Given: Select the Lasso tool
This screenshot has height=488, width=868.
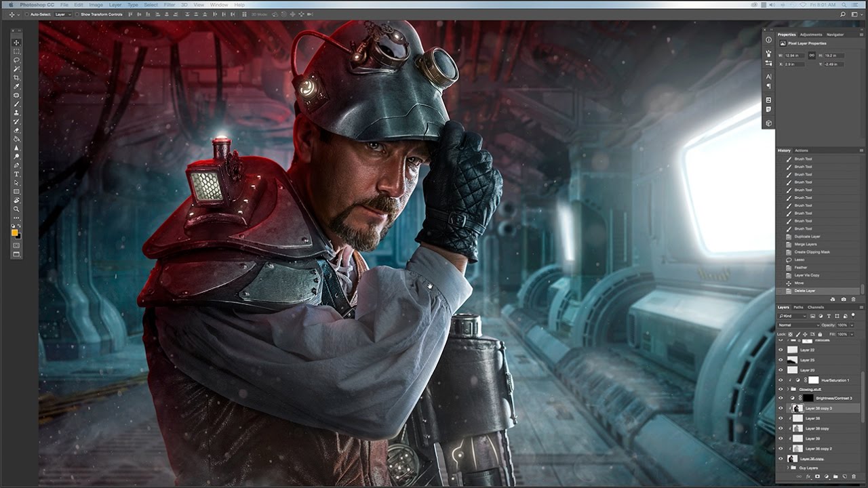Looking at the screenshot, I should tap(16, 60).
